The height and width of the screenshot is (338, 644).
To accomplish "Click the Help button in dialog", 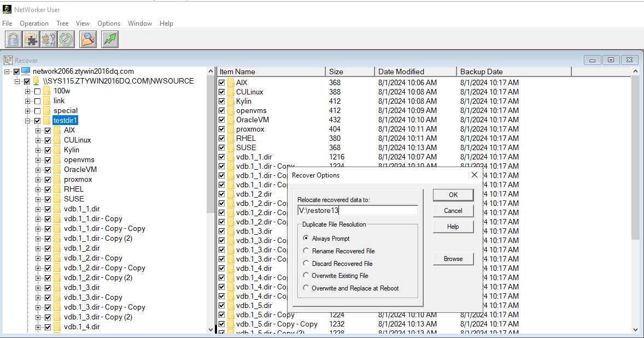I will (x=453, y=227).
